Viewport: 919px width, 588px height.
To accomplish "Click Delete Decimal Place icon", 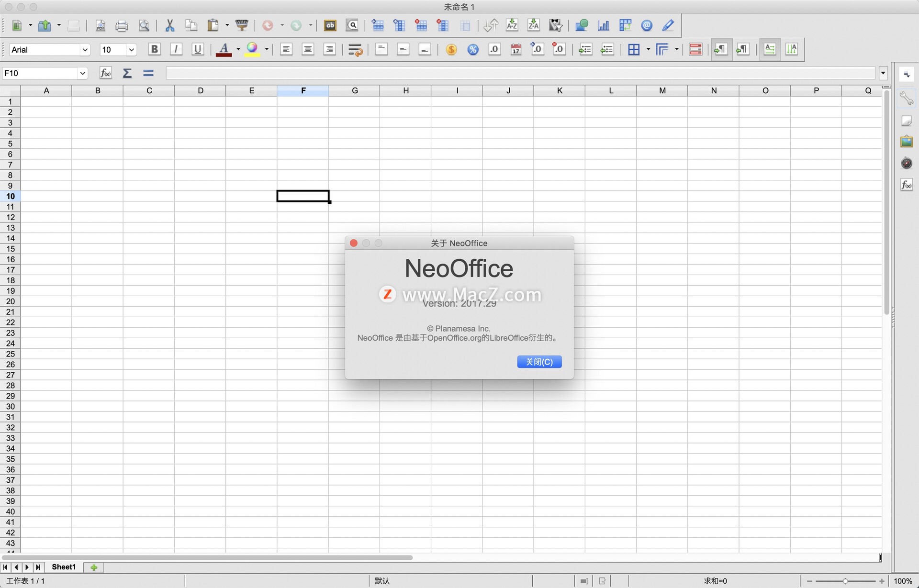I will (559, 49).
